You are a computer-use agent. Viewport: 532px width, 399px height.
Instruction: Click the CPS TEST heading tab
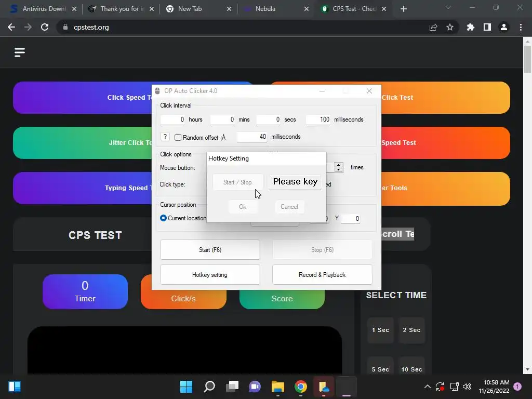point(95,235)
